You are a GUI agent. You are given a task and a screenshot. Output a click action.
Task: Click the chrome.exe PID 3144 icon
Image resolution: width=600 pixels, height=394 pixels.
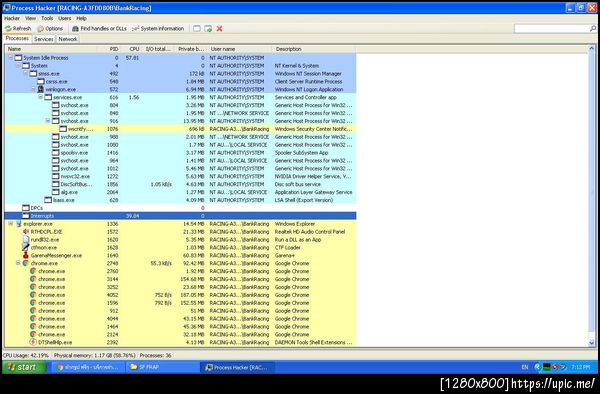tap(33, 279)
